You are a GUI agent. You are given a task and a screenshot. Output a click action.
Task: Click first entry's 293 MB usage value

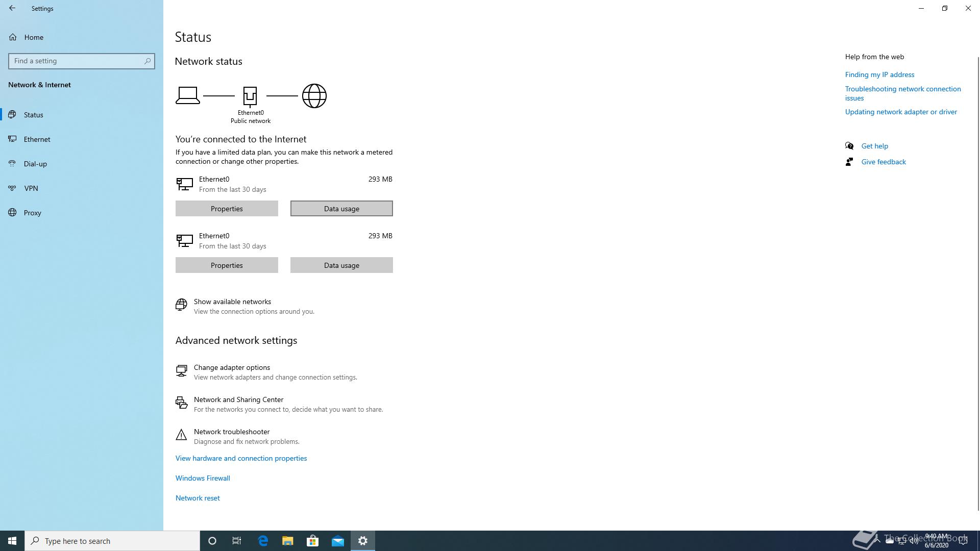point(380,179)
